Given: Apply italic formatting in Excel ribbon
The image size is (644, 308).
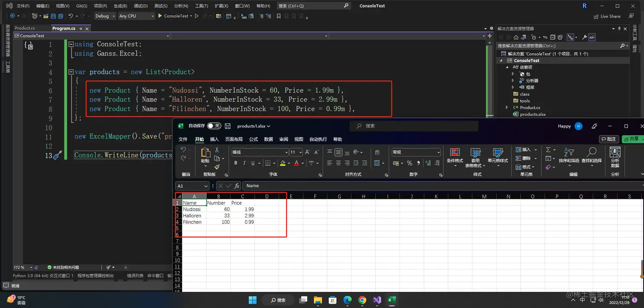Looking at the screenshot, I should [244, 163].
